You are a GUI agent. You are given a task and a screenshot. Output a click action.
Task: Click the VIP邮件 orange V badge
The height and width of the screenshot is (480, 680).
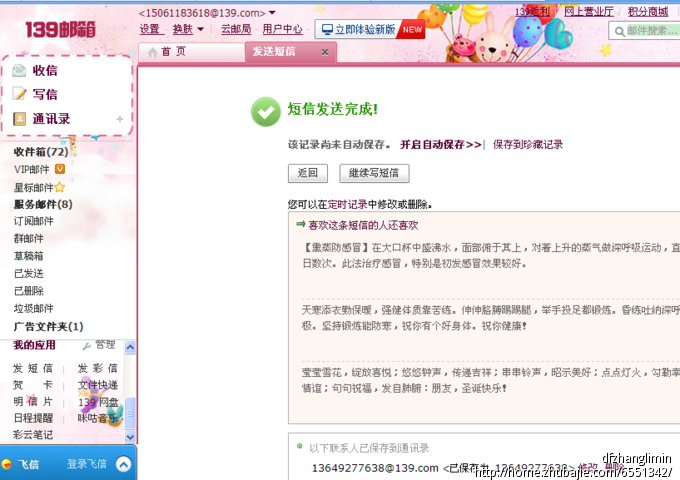pyautogui.click(x=60, y=169)
